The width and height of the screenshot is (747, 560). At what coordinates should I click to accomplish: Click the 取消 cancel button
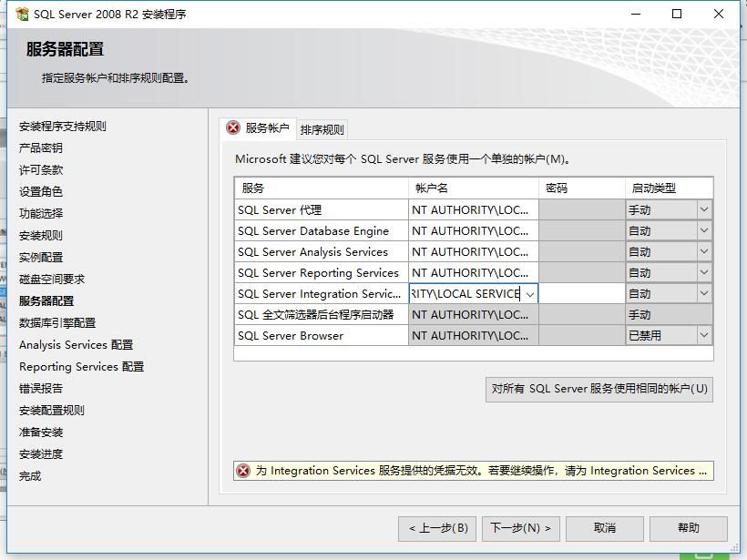605,528
